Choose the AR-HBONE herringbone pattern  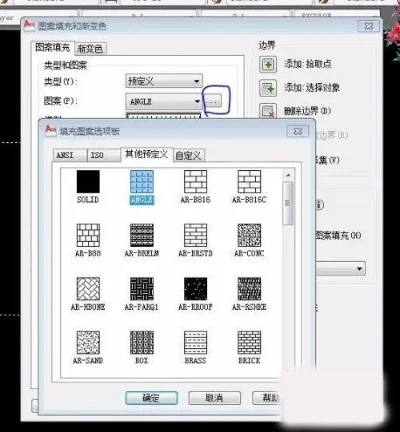pos(88,289)
